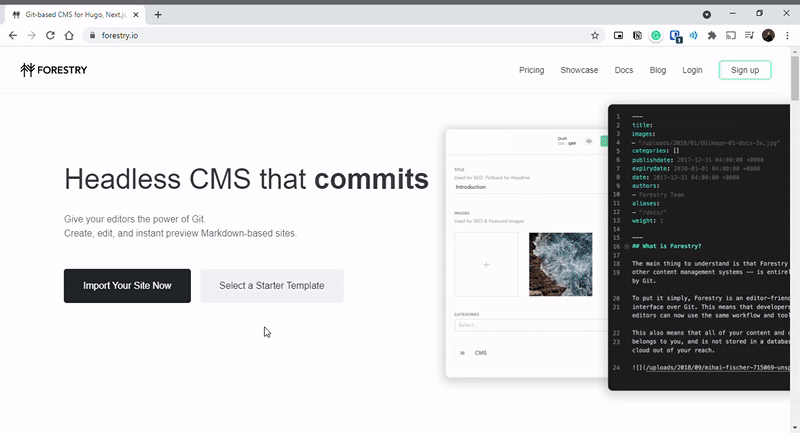Click Select a Starter Template button
Viewport: 800px width, 433px height.
click(x=272, y=286)
